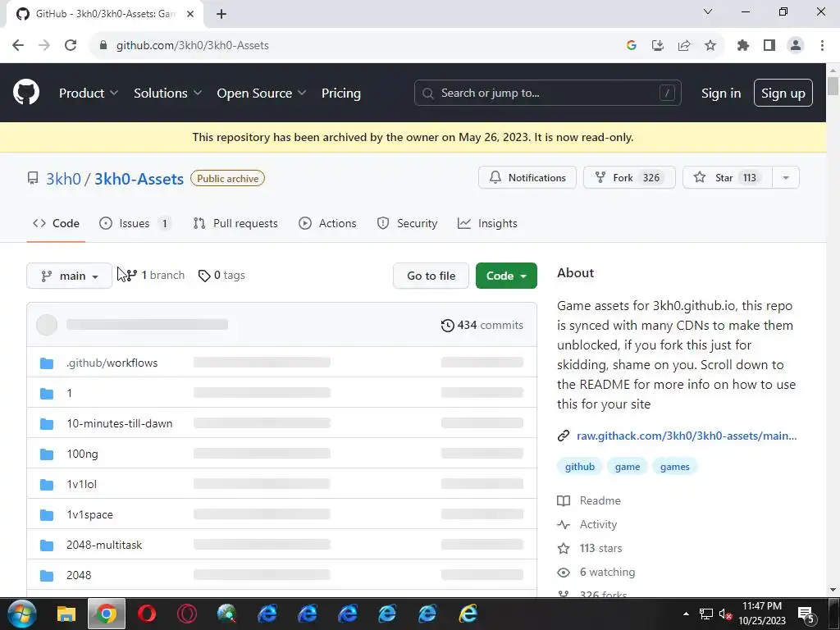Open the 10-minutes-till-dawn folder

click(120, 423)
